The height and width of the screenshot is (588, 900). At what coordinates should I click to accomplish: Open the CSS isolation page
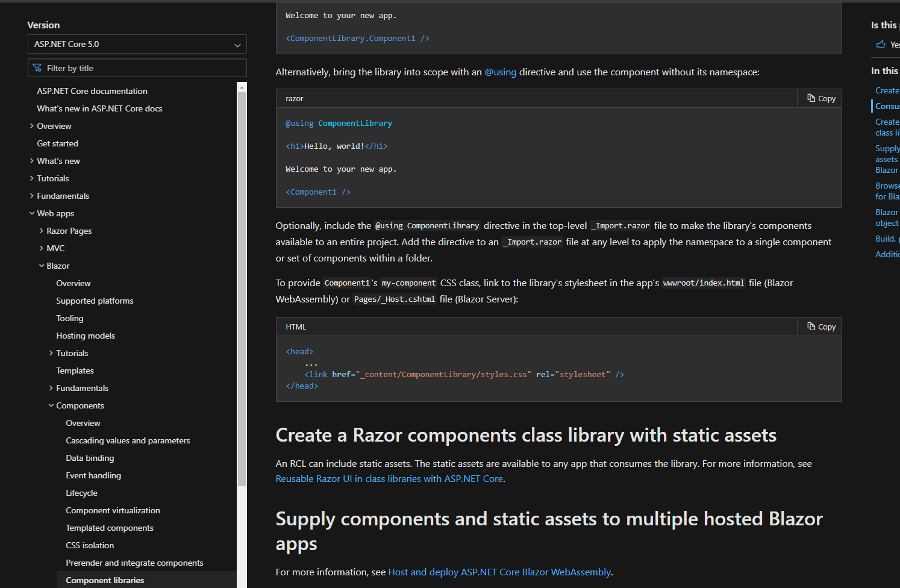coord(90,545)
